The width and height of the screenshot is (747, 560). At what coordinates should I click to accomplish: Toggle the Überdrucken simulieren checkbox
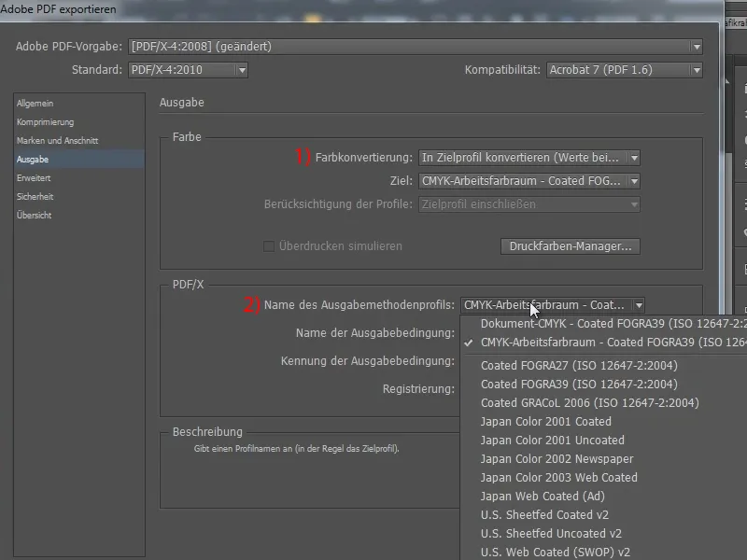pyautogui.click(x=269, y=246)
